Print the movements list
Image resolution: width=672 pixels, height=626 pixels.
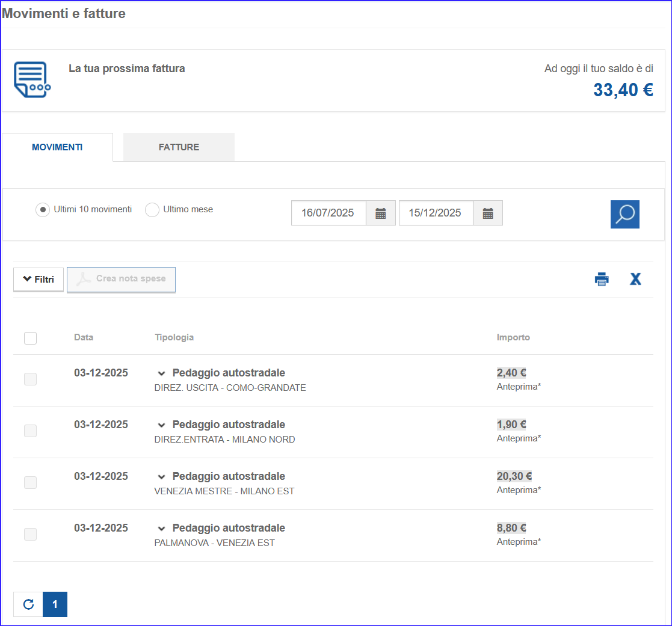pos(602,279)
